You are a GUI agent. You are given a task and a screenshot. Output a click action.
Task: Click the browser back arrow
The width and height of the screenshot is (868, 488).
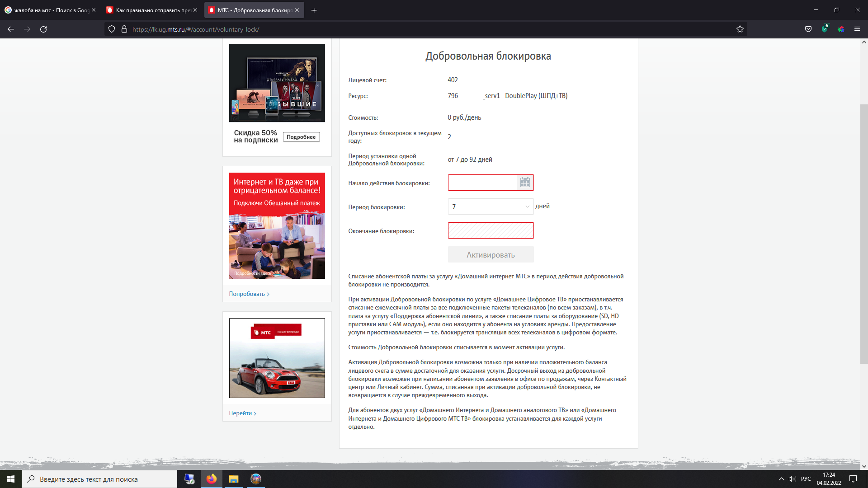tap(11, 29)
